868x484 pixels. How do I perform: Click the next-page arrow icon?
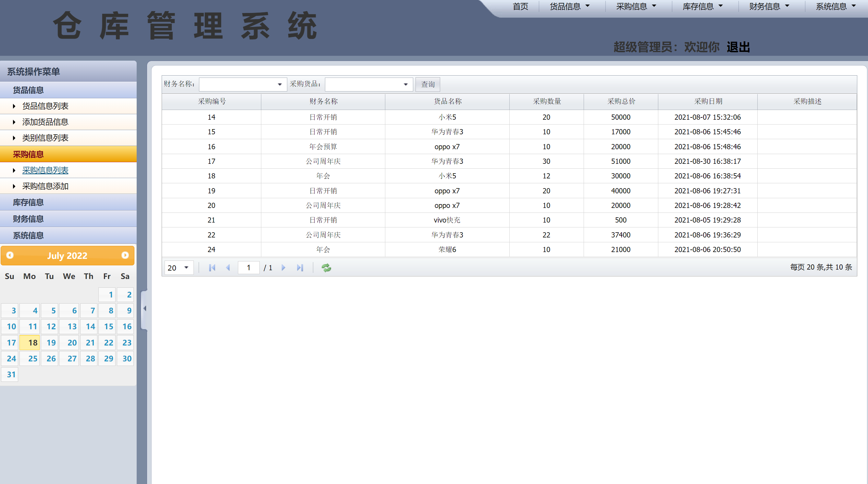coord(283,267)
